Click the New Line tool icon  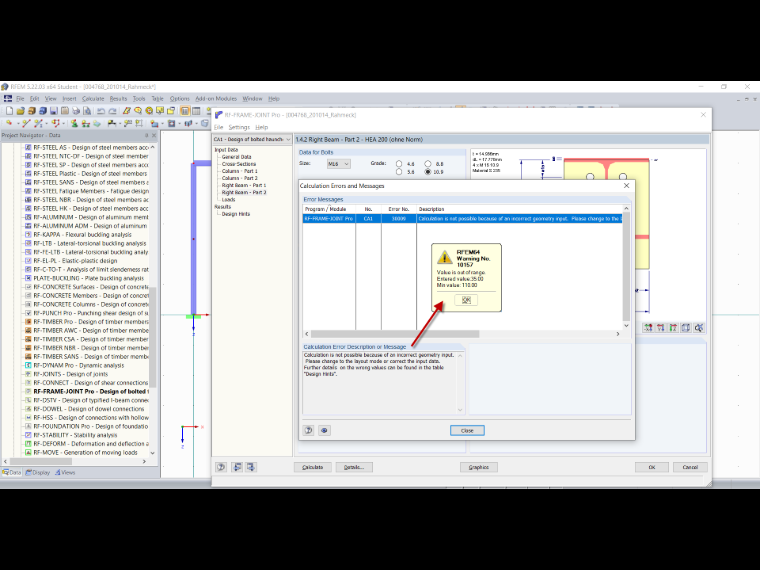click(x=26, y=123)
